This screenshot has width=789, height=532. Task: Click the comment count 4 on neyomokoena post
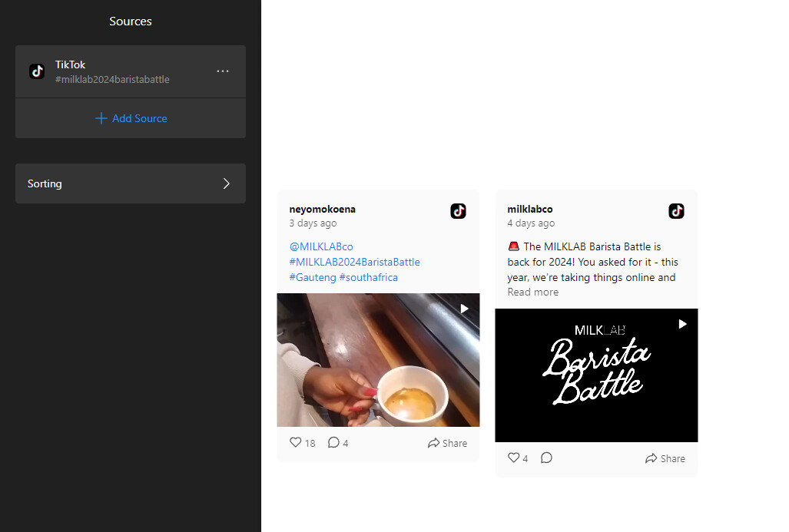(346, 443)
